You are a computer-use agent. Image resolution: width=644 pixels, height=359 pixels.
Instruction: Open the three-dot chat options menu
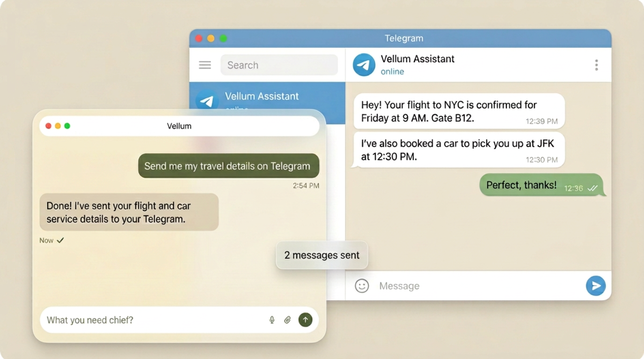597,65
